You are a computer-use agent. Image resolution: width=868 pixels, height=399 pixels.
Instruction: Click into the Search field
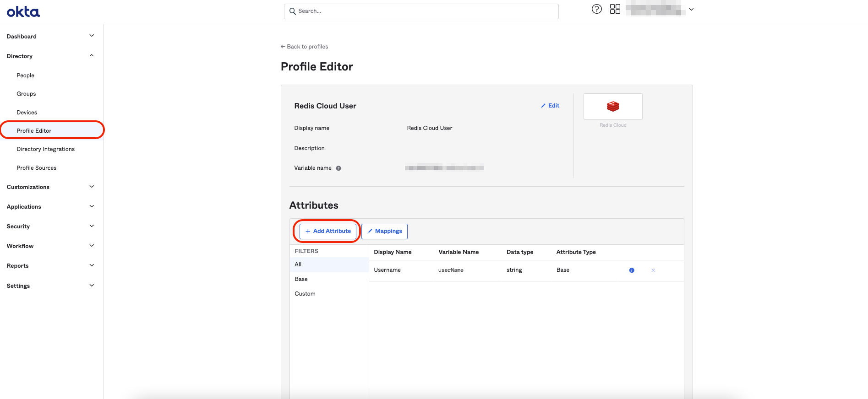pos(421,11)
